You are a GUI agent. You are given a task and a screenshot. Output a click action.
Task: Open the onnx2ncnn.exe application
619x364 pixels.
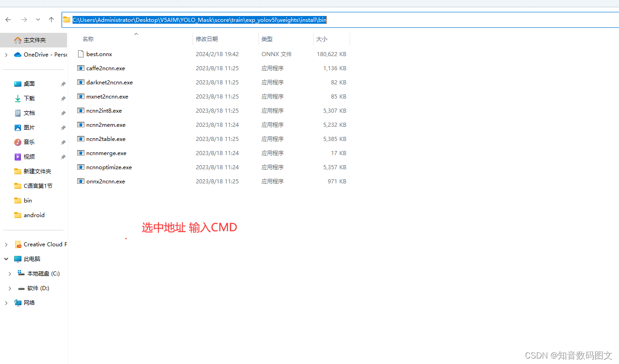coord(105,181)
